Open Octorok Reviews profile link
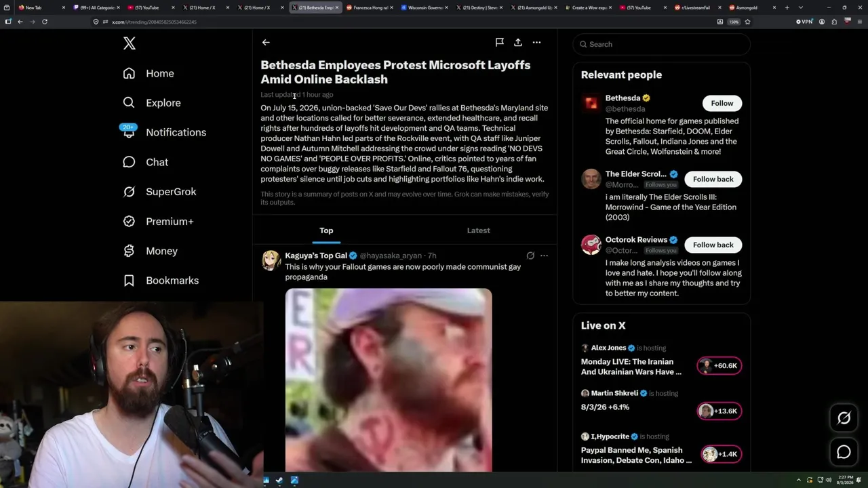The image size is (868, 488). pyautogui.click(x=636, y=240)
